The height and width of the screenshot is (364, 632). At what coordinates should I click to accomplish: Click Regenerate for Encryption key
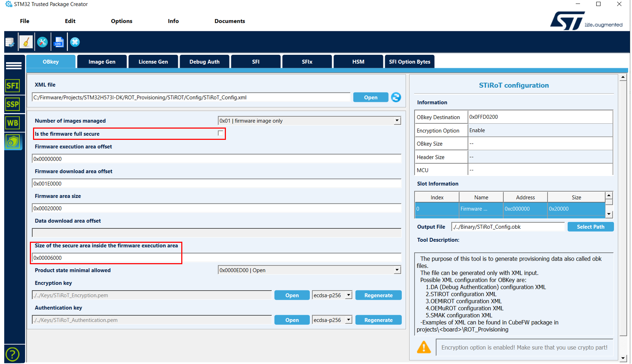(x=378, y=295)
